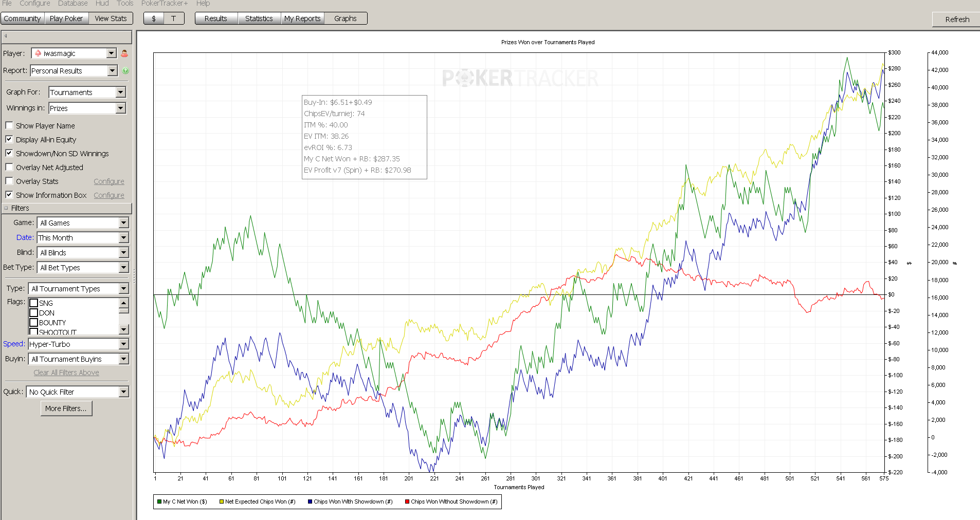Toggle the Display All-in Equity checkbox
This screenshot has width=980, height=520.
point(9,139)
